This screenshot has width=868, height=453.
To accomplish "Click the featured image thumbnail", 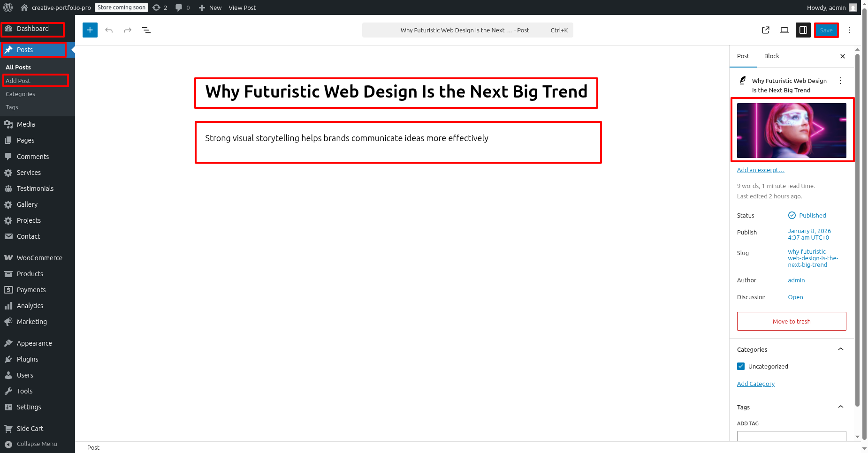I will [x=792, y=130].
